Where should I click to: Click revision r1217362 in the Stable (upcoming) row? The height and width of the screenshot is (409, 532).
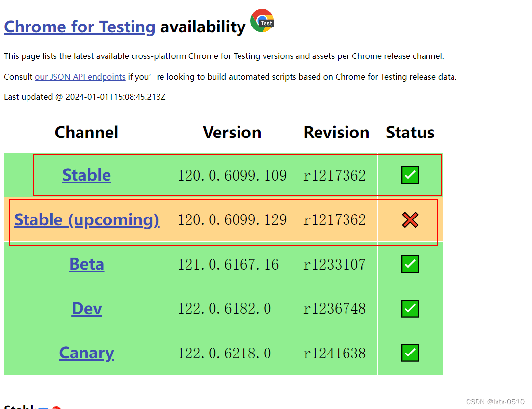click(335, 220)
